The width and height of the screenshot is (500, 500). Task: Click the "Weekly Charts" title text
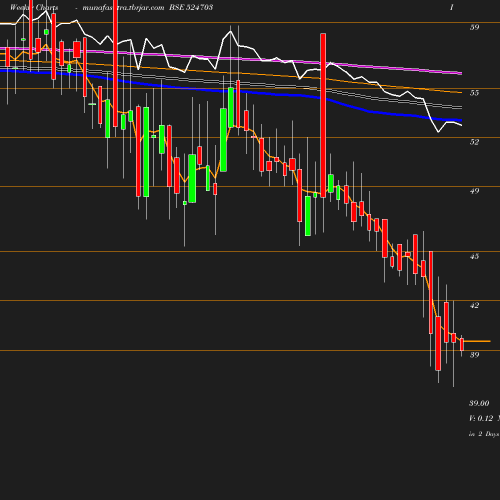[34, 7]
